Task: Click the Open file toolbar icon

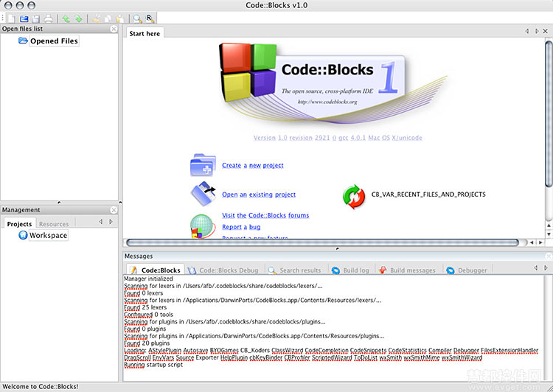Action: (x=24, y=18)
